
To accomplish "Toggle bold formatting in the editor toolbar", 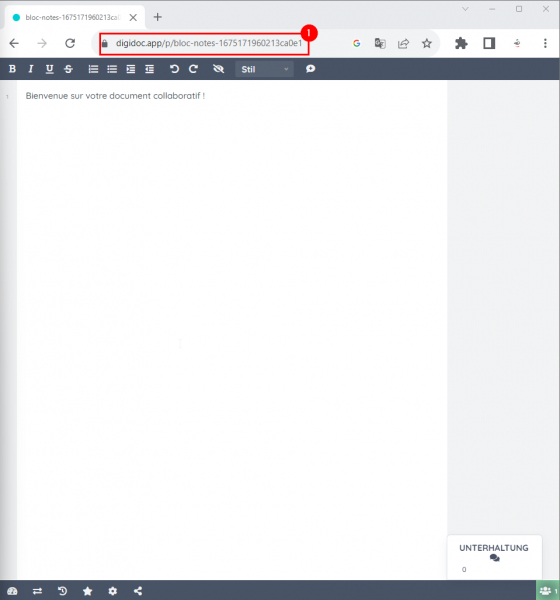I will (12, 69).
